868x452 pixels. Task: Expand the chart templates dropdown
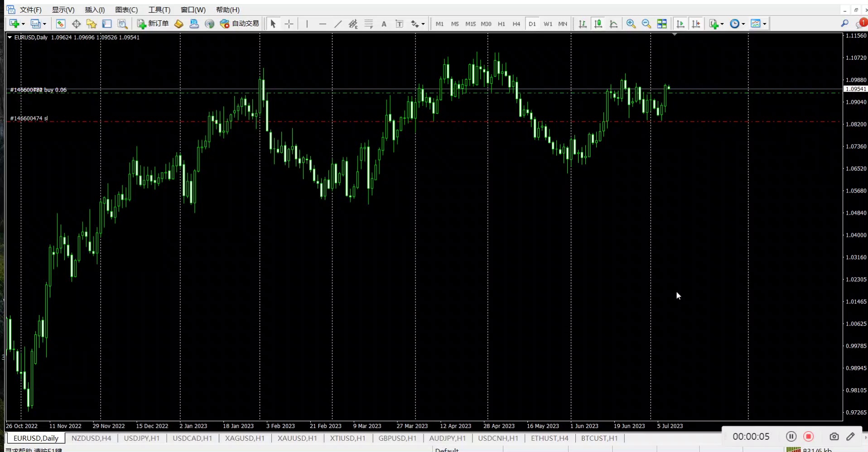(x=765, y=24)
